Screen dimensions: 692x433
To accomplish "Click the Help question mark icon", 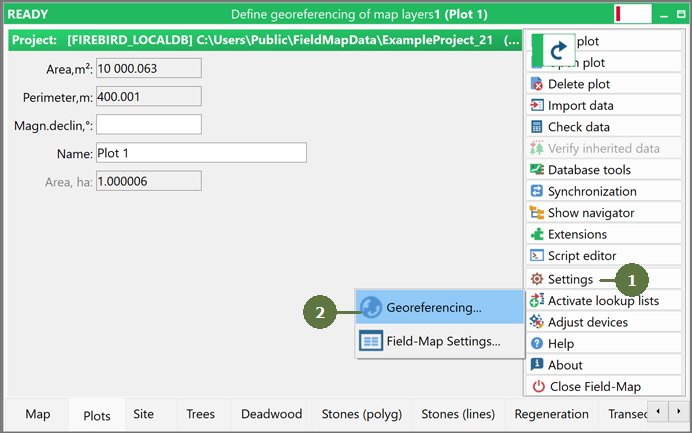I will point(537,343).
